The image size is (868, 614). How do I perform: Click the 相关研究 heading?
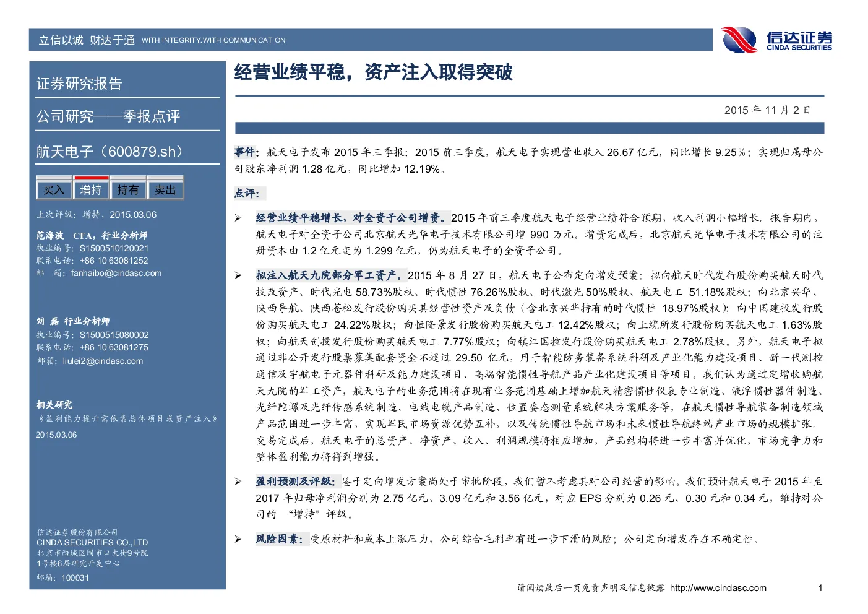click(x=54, y=405)
